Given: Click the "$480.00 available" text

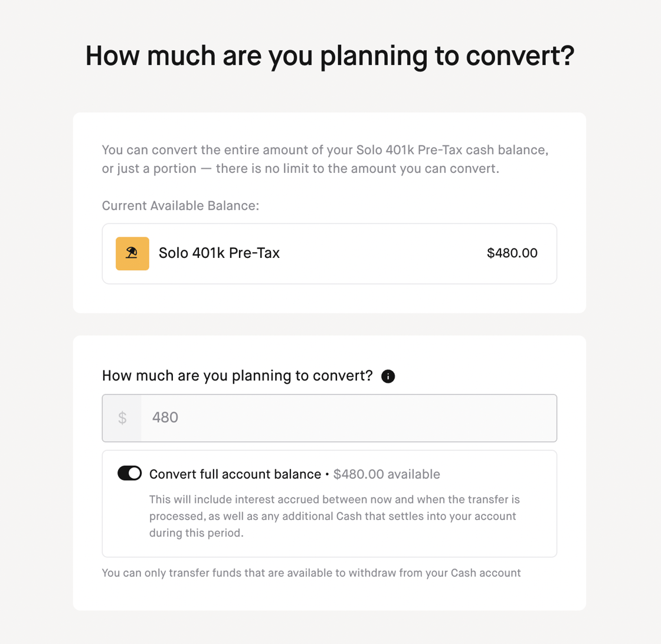Looking at the screenshot, I should click(x=387, y=474).
